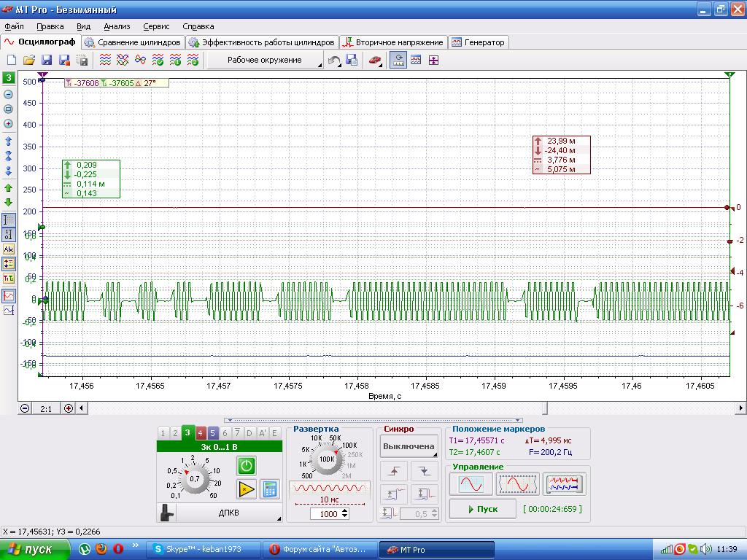747x560 pixels.
Task: Open the Сервис menu
Action: [x=156, y=27]
